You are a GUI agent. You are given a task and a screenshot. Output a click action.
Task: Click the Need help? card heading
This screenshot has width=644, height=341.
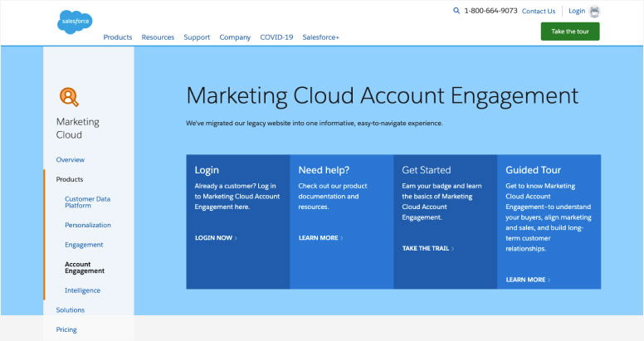pos(324,170)
